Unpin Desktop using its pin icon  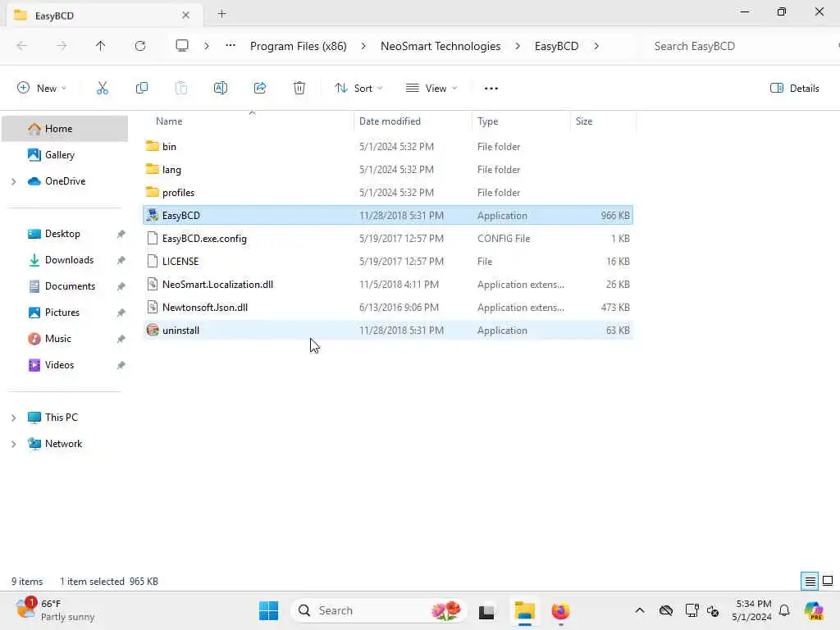click(121, 234)
